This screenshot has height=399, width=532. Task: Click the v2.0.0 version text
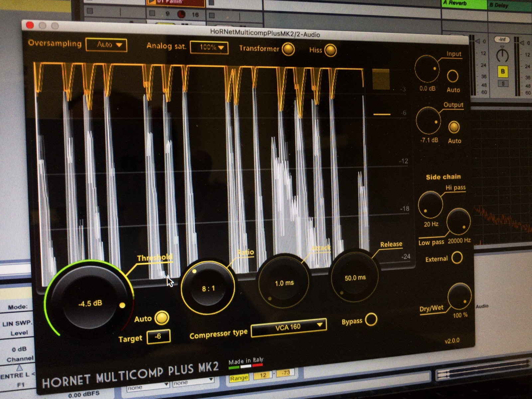(452, 340)
